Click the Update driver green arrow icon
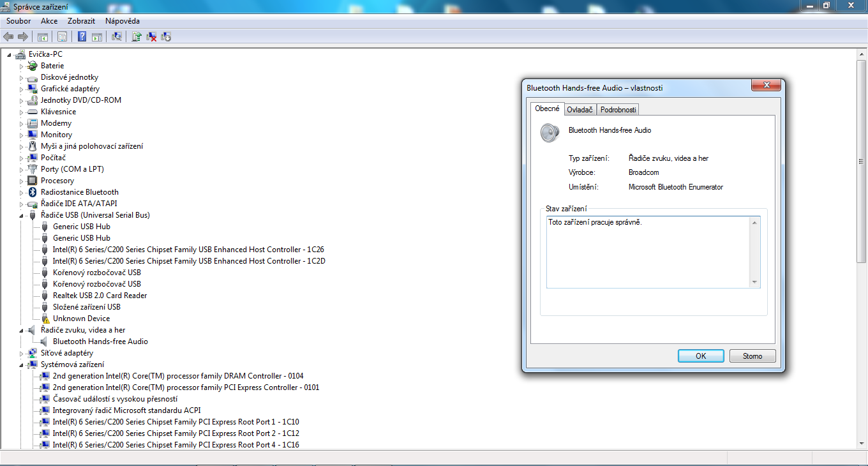 tap(137, 36)
